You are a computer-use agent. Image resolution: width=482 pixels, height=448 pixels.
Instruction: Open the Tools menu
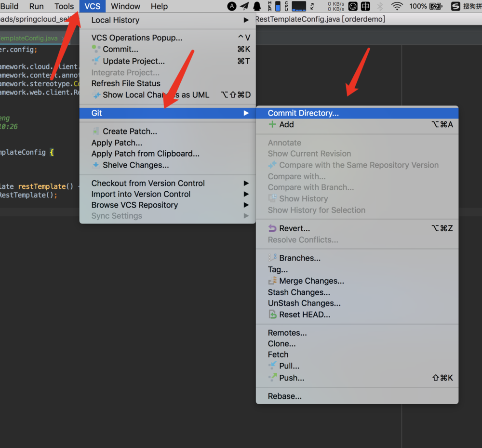pyautogui.click(x=64, y=6)
